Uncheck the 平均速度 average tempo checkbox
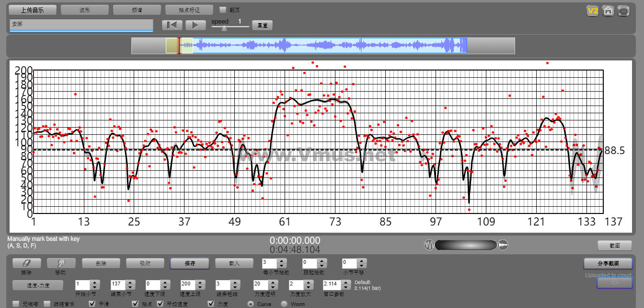644x308 pixels. coord(160,304)
